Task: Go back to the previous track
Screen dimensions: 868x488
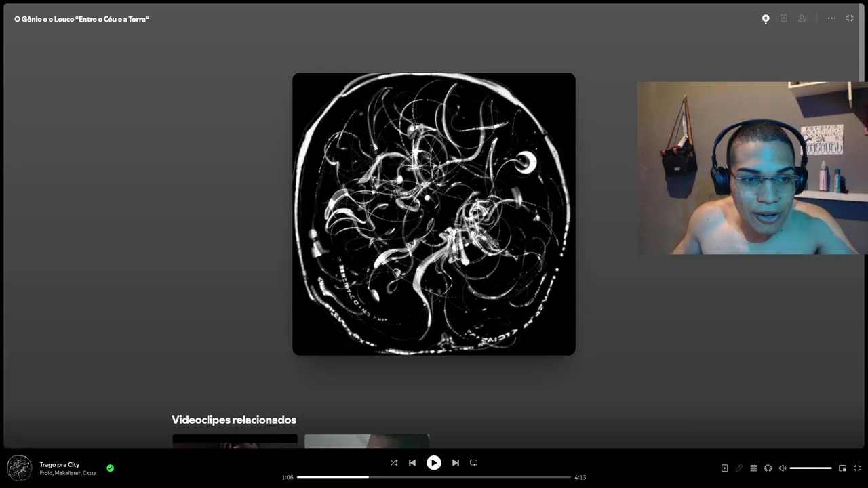Action: tap(412, 463)
